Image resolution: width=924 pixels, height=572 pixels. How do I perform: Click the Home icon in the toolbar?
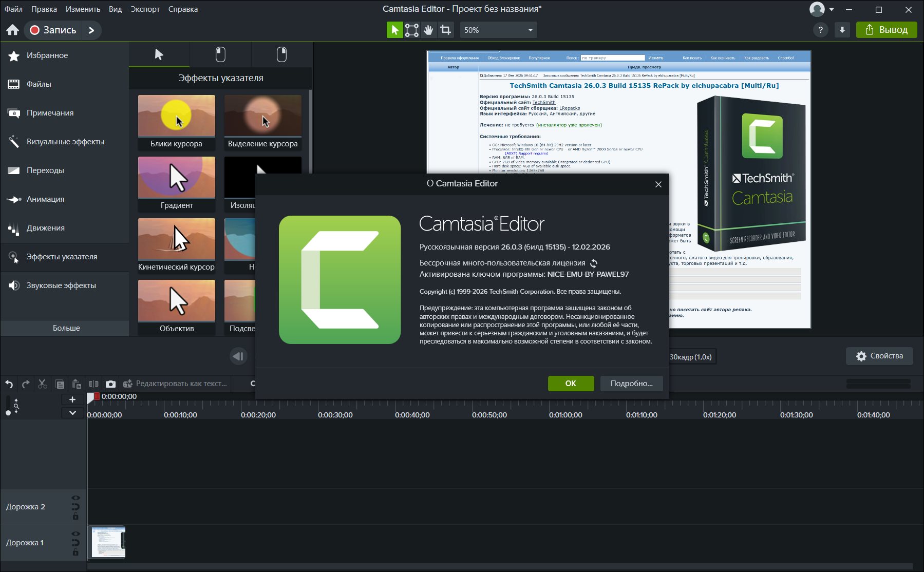pos(13,30)
